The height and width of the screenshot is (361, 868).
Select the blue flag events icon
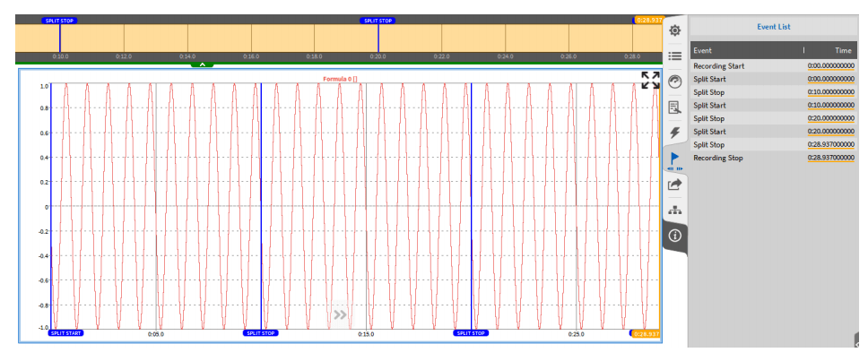(x=675, y=159)
